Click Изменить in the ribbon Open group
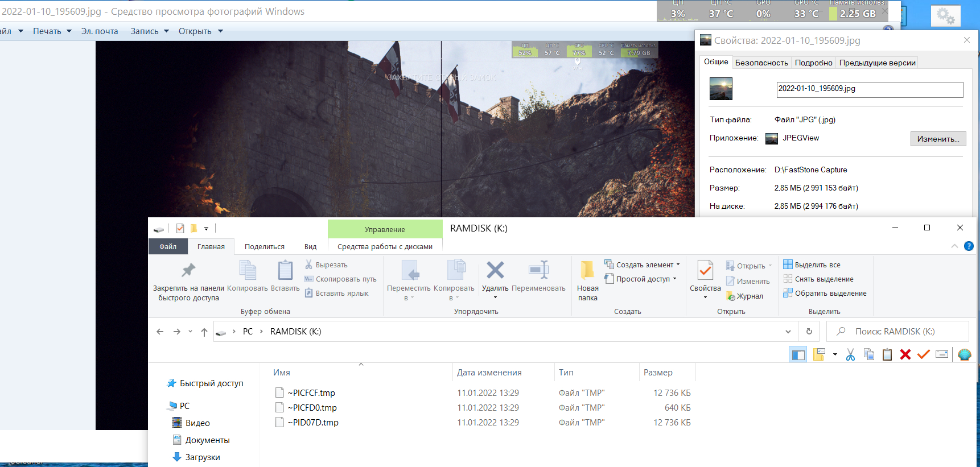980x467 pixels. [x=748, y=281]
